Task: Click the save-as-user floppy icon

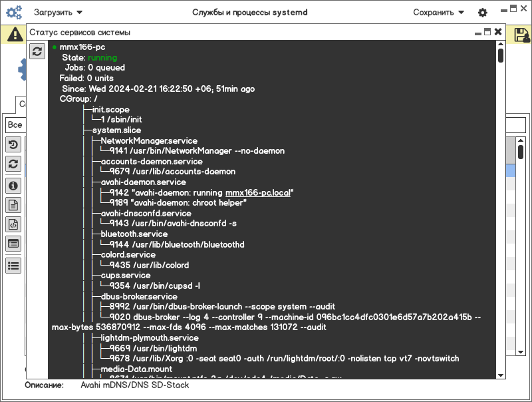Action: click(521, 35)
